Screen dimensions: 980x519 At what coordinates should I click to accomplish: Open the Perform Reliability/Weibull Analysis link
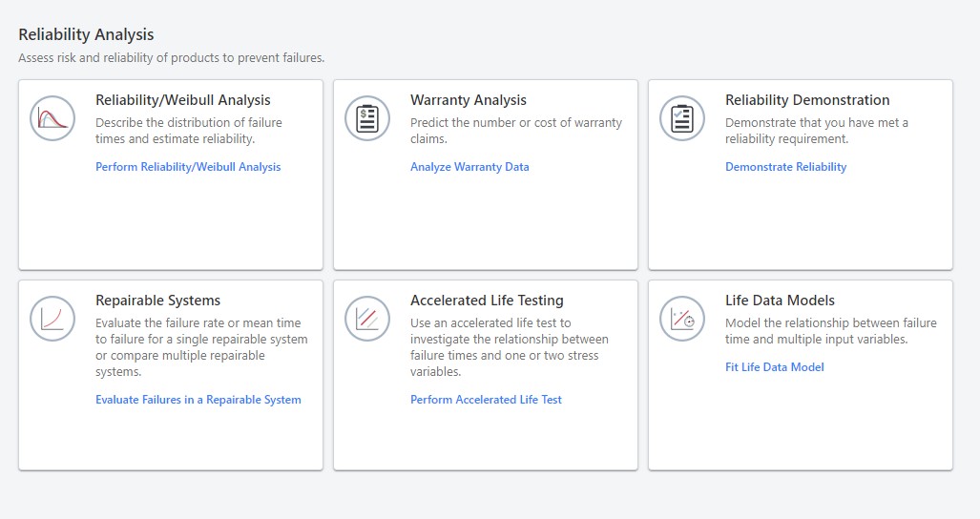(188, 167)
